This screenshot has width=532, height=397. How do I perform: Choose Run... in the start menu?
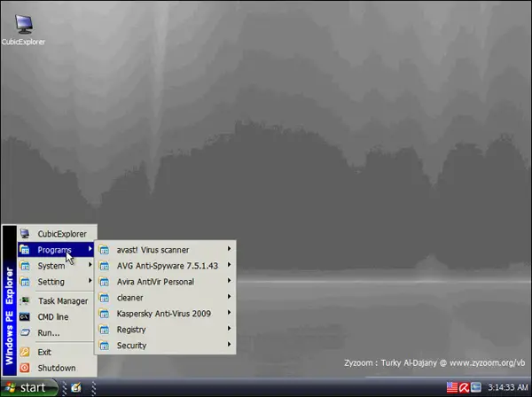(56, 332)
